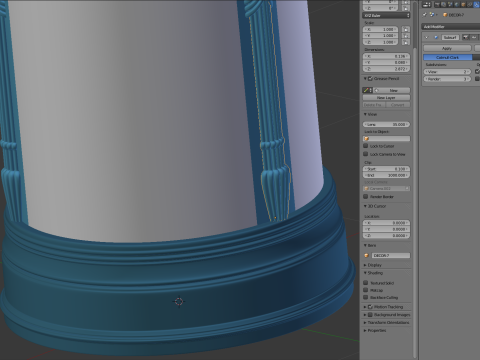
Task: Click the Subsurf modifier name field
Action: point(450,37)
